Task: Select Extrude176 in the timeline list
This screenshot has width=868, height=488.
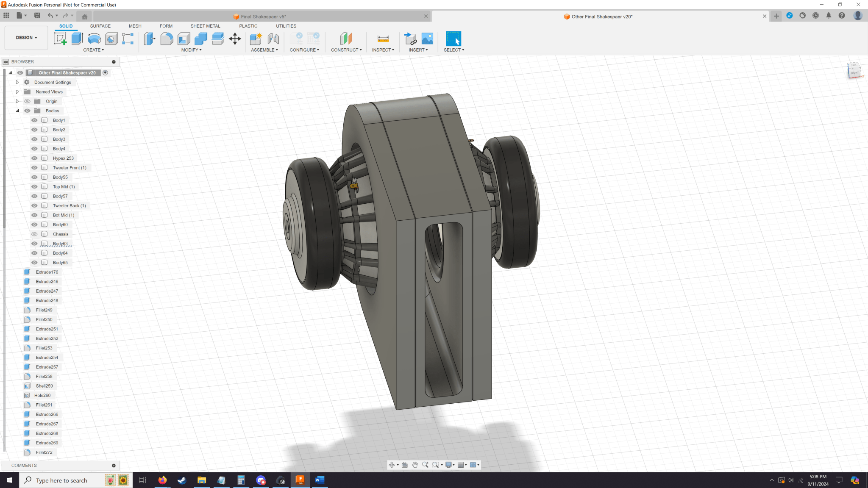Action: pyautogui.click(x=47, y=272)
